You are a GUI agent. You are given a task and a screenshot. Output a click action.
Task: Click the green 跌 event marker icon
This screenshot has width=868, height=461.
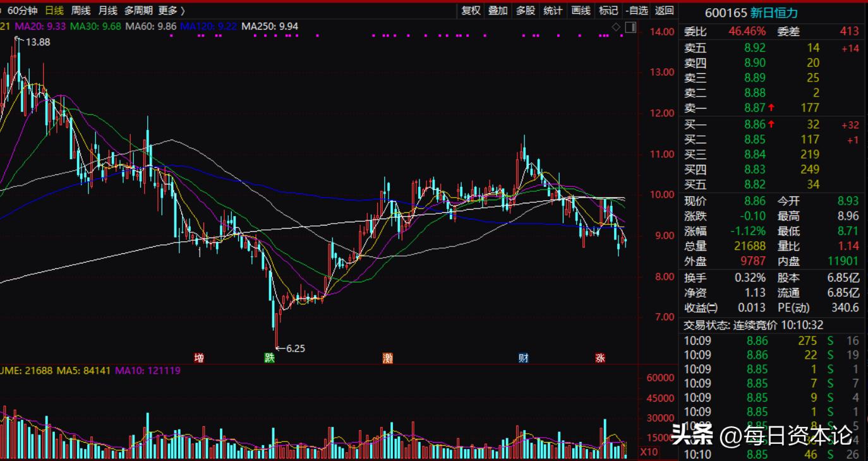coord(270,358)
